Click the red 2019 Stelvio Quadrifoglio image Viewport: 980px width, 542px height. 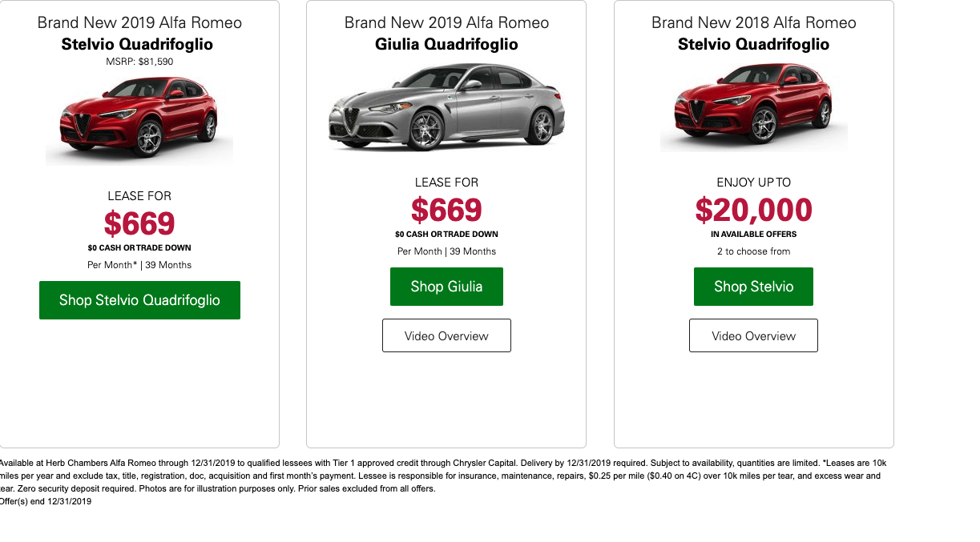(x=139, y=118)
